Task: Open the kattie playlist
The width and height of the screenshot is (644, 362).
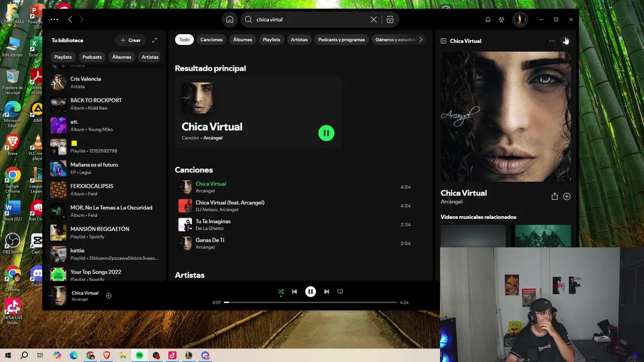Action: pyautogui.click(x=106, y=254)
